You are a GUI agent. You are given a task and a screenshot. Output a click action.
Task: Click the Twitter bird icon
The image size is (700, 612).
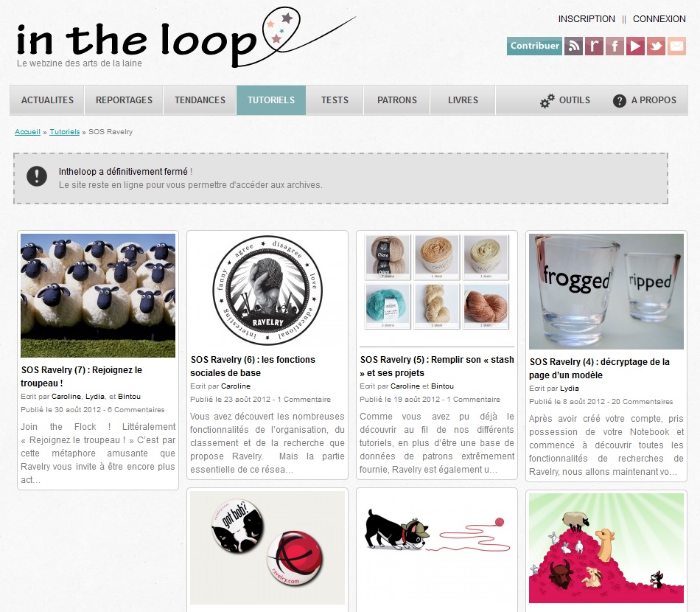pyautogui.click(x=656, y=46)
